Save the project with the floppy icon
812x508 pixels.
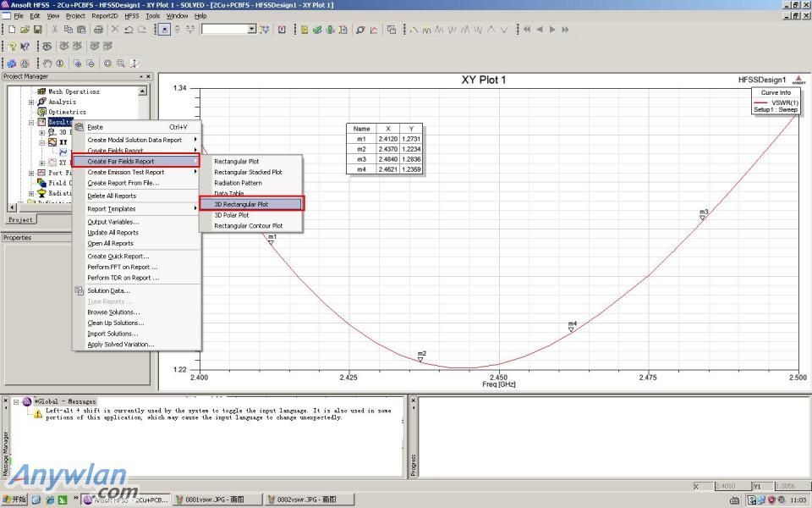point(37,30)
